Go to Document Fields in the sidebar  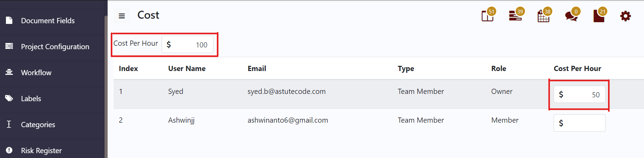click(48, 21)
